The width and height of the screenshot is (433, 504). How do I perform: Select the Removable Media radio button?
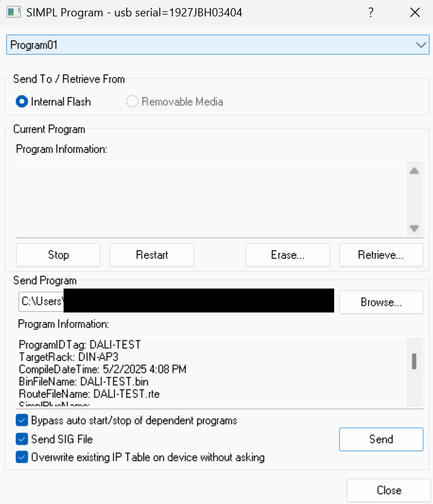(132, 101)
